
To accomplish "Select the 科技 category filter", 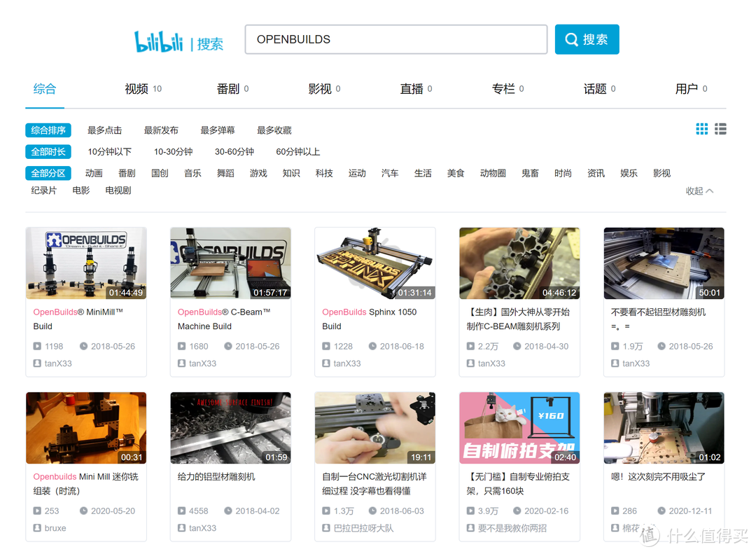I will [324, 172].
